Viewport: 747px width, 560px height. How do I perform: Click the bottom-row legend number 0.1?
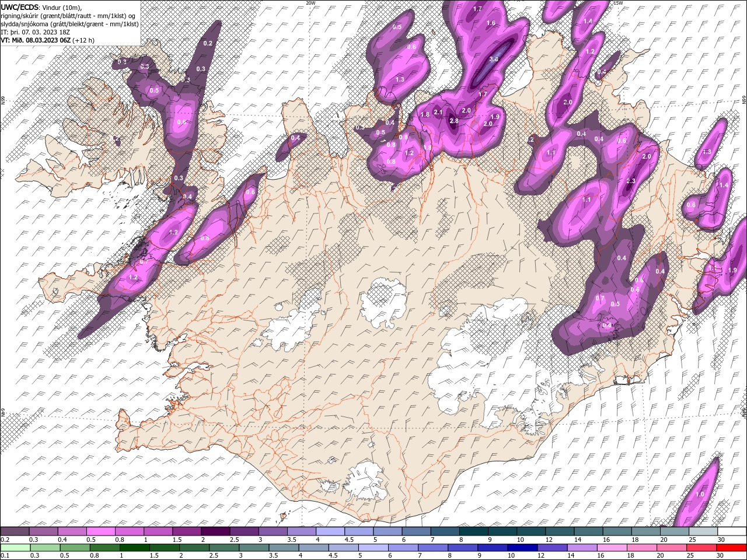coord(5,556)
